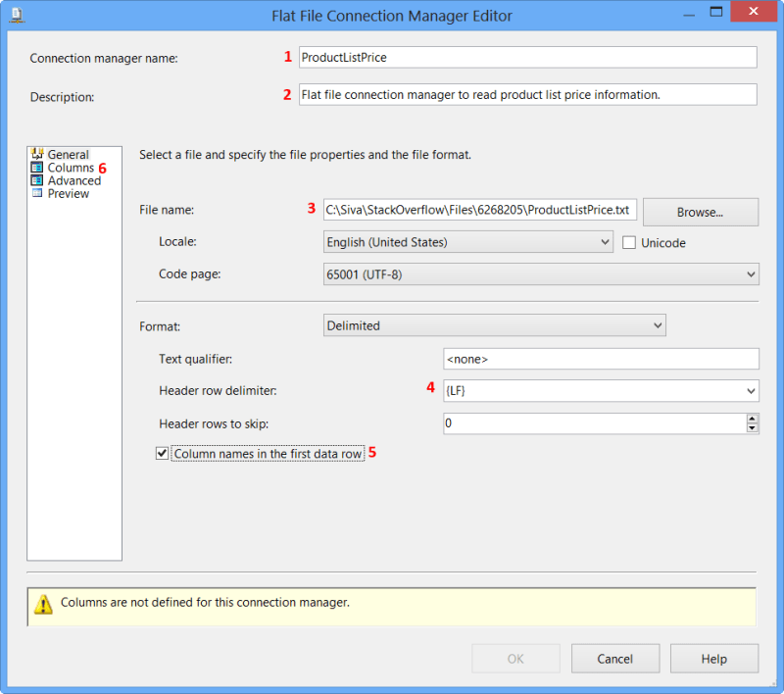Select Preview in the navigation tree
Image resolution: width=784 pixels, height=694 pixels.
67,193
